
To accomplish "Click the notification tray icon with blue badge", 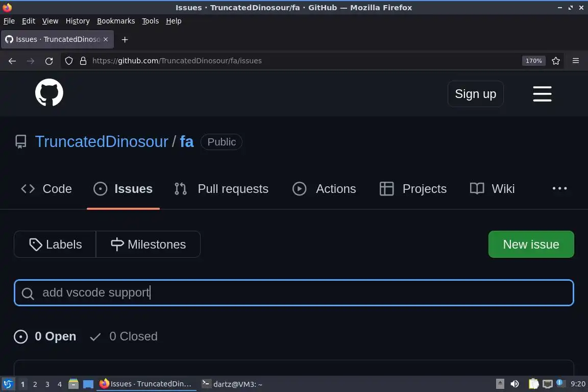I will [x=560, y=383].
